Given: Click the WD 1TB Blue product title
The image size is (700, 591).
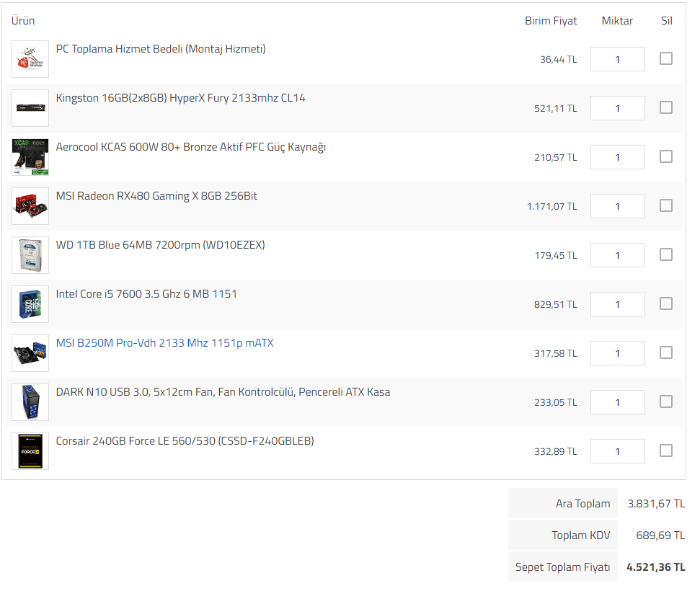Looking at the screenshot, I should [160, 245].
